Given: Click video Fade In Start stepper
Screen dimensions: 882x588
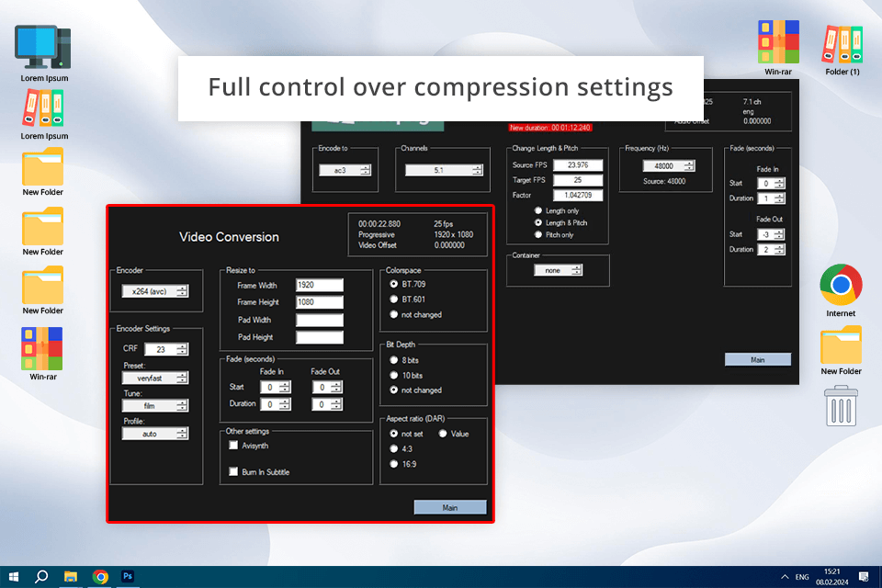Looking at the screenshot, I should (x=275, y=387).
